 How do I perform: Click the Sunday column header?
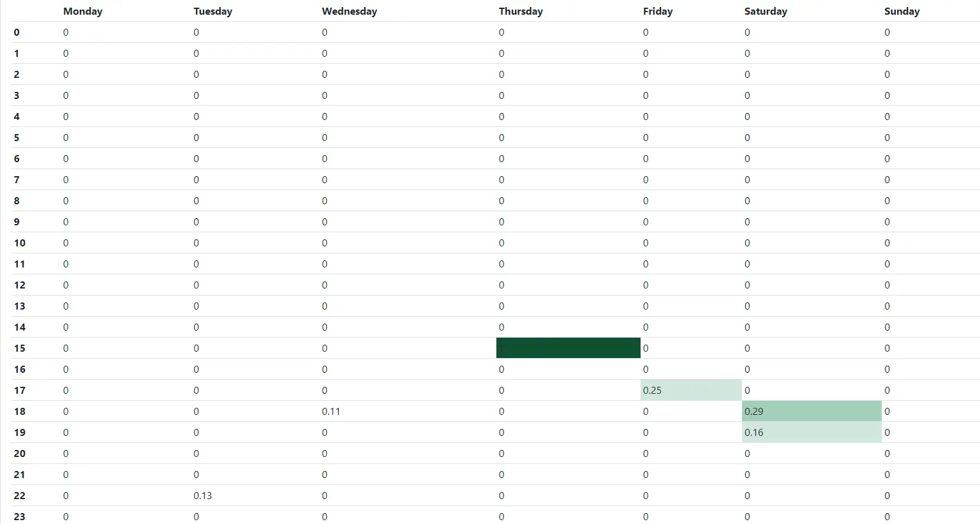click(902, 11)
